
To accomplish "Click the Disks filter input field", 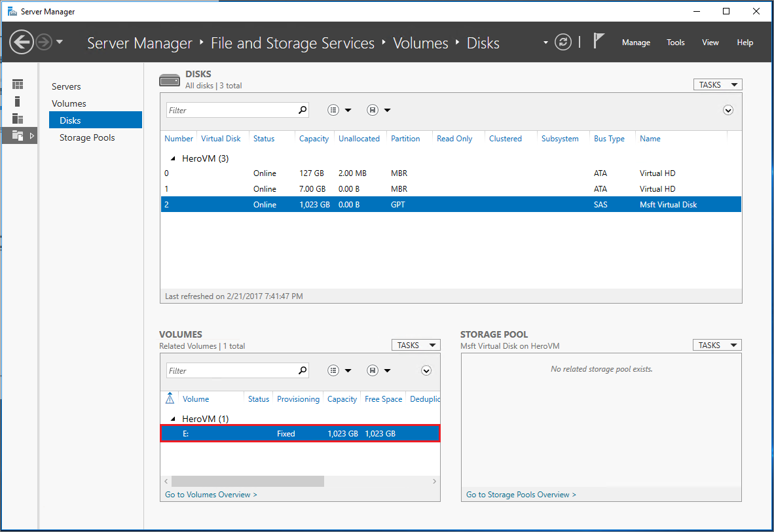I will [231, 110].
